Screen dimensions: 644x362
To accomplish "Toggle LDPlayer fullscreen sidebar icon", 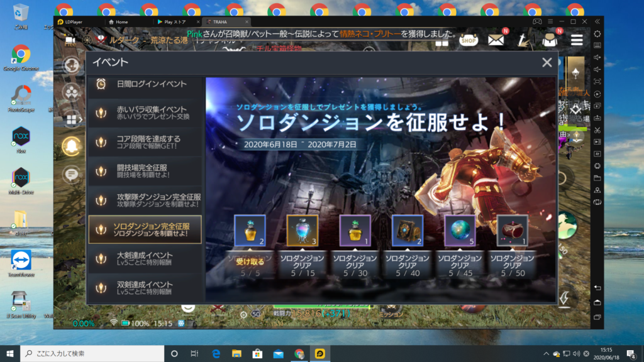I will coord(597,82).
